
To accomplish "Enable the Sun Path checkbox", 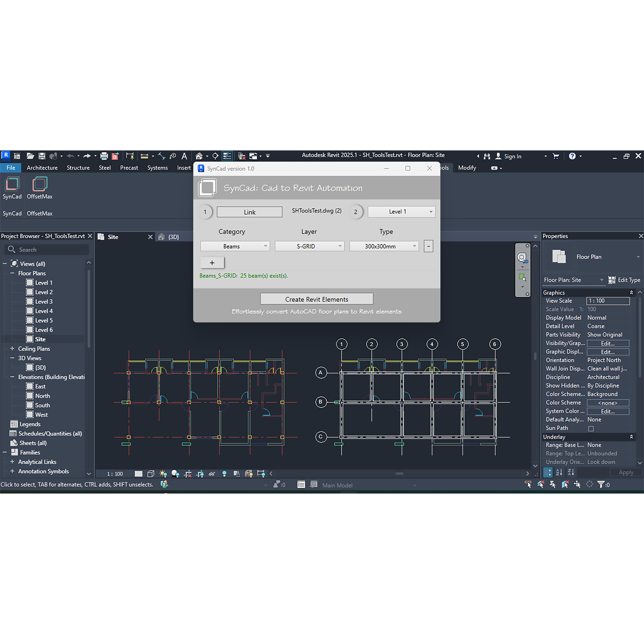I will point(591,429).
